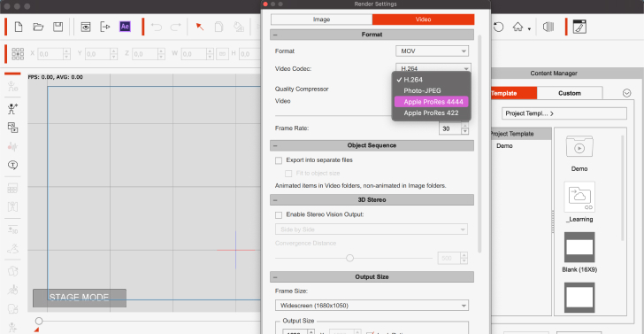Open the Video Codec dropdown
Image resolution: width=644 pixels, height=334 pixels.
pyautogui.click(x=433, y=68)
